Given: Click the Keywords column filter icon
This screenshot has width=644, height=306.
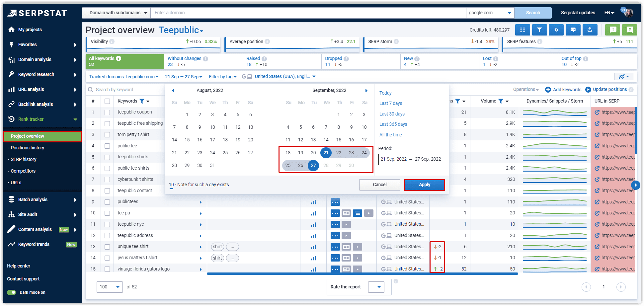Looking at the screenshot, I should [142, 101].
